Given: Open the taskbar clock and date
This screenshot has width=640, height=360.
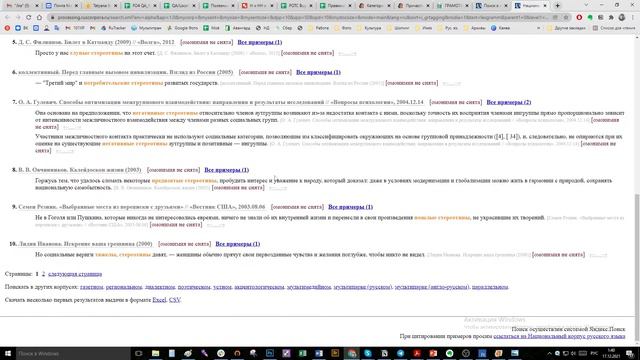Looking at the screenshot, I should [611, 353].
